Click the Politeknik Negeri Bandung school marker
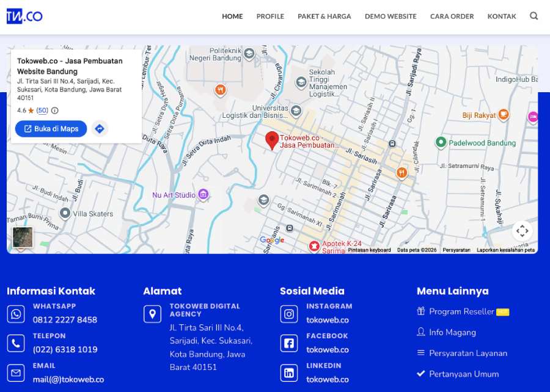 [x=249, y=54]
